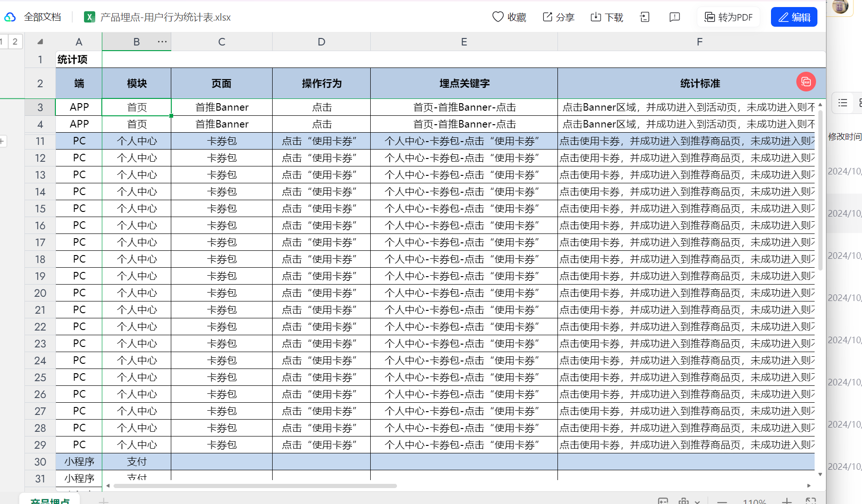
Task: Increase zoom with plus icon
Action: (x=787, y=502)
